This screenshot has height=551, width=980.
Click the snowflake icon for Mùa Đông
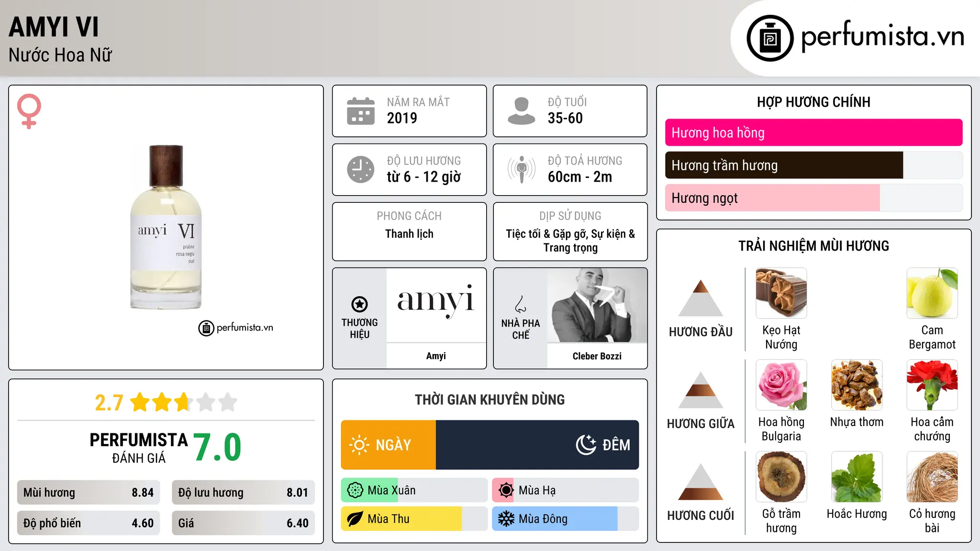click(x=506, y=519)
